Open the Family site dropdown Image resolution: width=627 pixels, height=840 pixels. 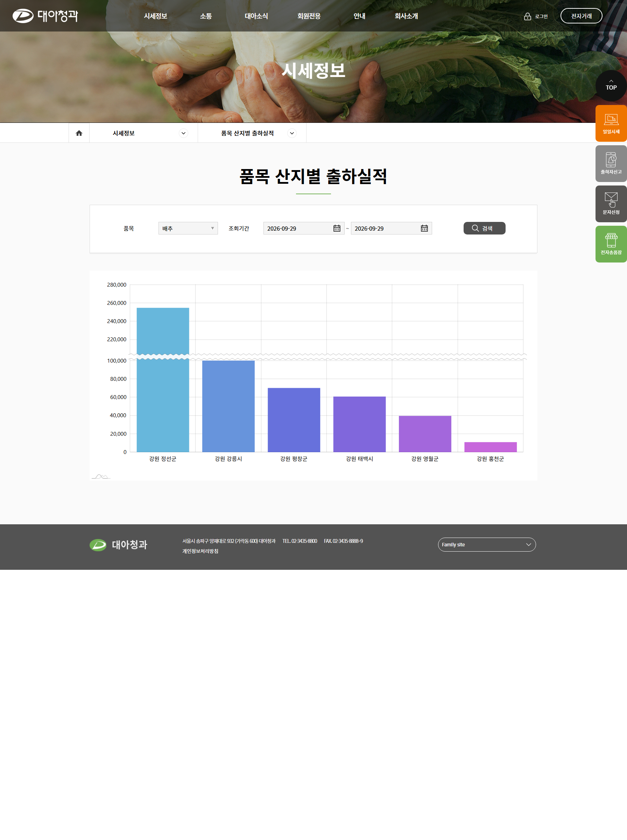[x=487, y=545]
